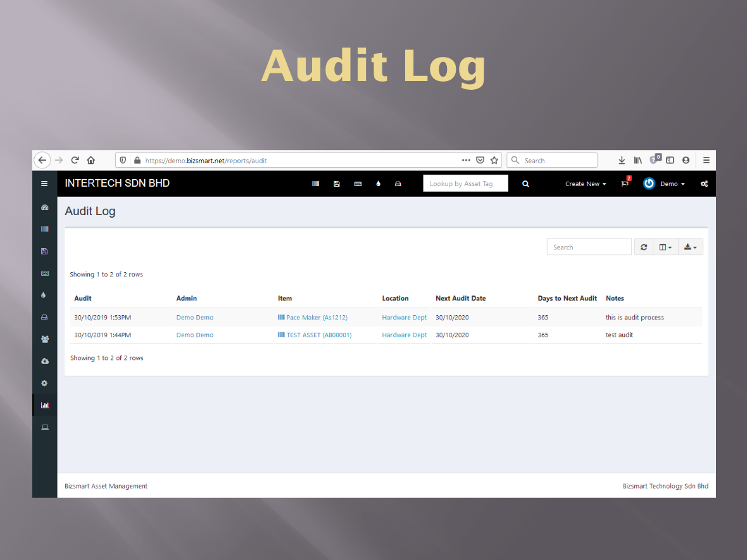747x560 pixels.
Task: Click the Lookup by Asset Tag field
Action: pyautogui.click(x=465, y=184)
